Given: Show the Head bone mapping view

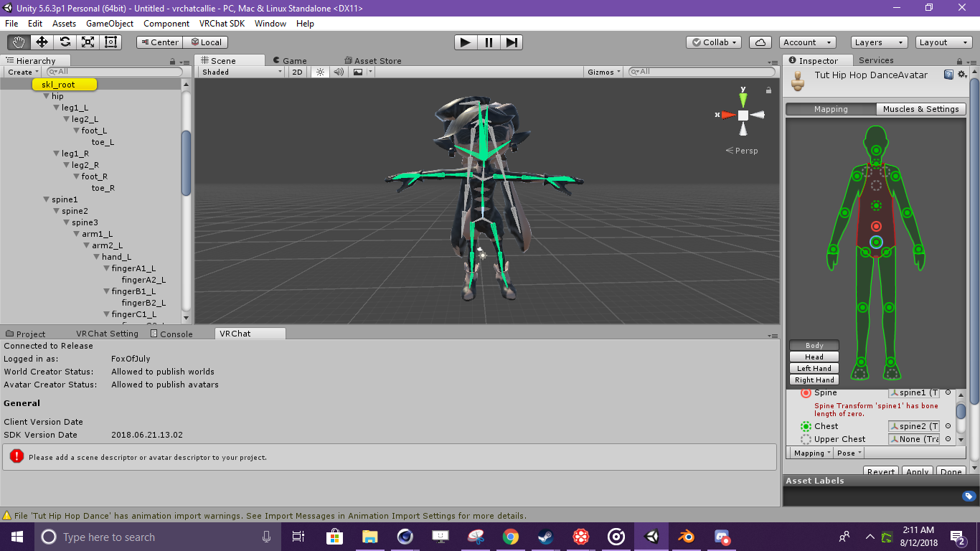Looking at the screenshot, I should [x=814, y=357].
